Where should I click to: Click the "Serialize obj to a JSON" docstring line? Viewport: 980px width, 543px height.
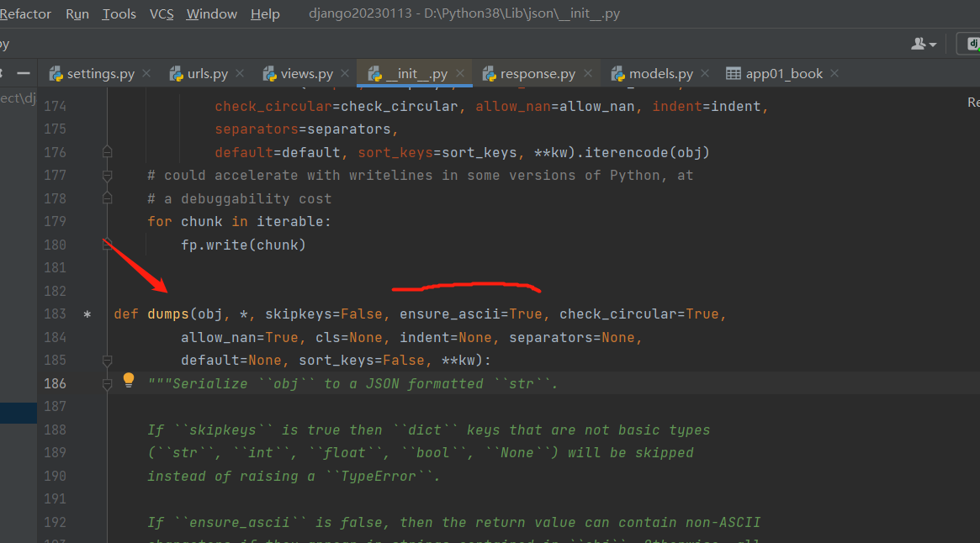pos(352,383)
